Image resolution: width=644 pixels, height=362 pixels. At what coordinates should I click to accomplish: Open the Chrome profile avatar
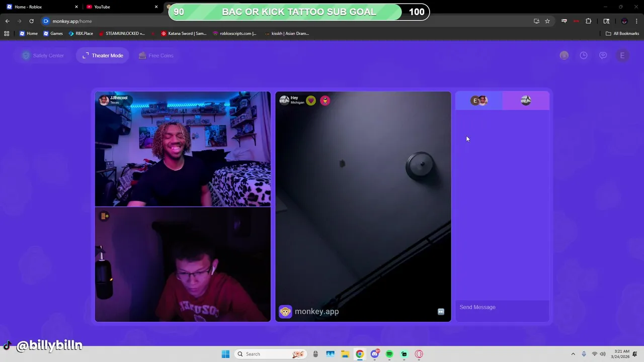[624, 21]
